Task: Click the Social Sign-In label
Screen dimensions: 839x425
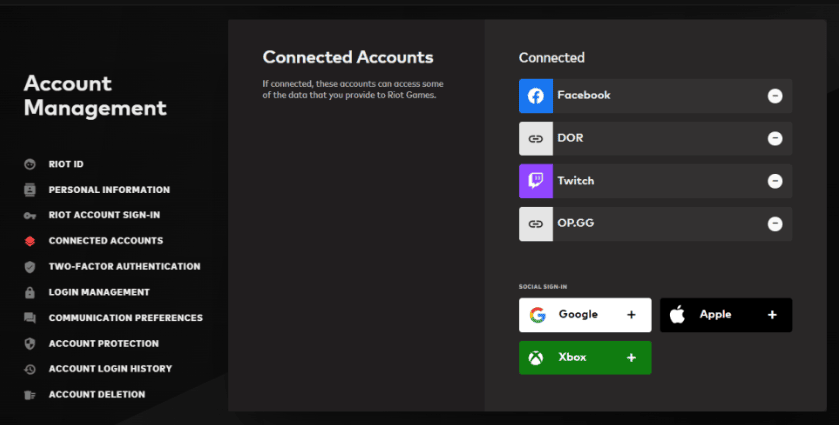Action: coord(543,287)
